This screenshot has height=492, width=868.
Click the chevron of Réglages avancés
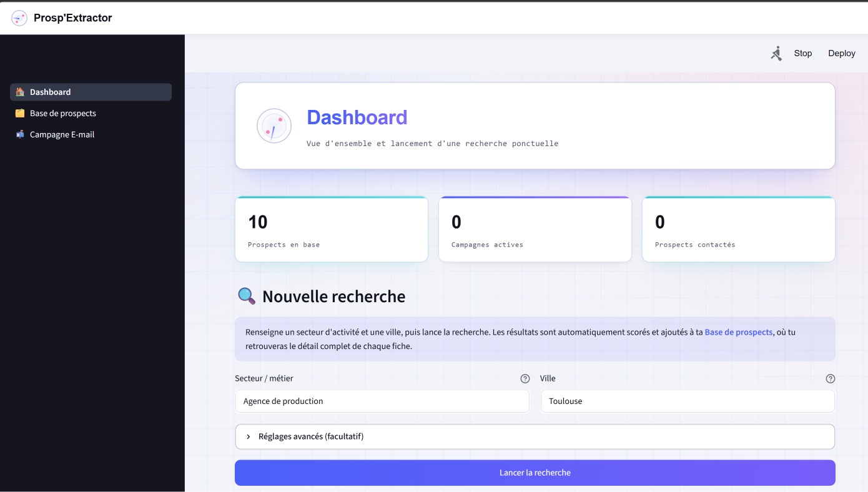[x=248, y=436]
